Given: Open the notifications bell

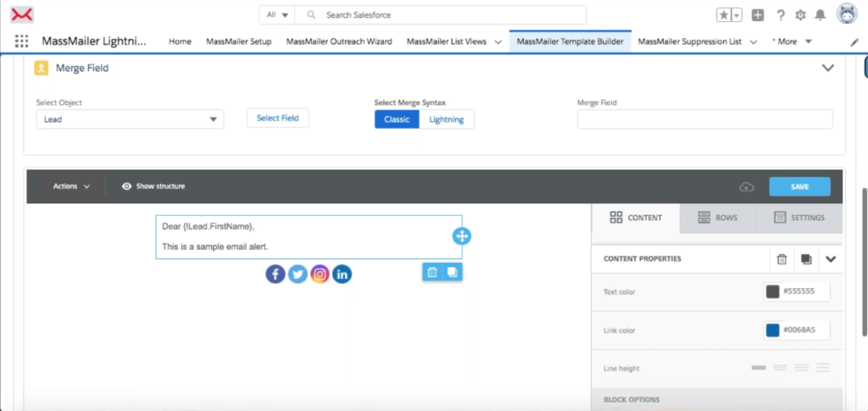Looking at the screenshot, I should pyautogui.click(x=821, y=15).
